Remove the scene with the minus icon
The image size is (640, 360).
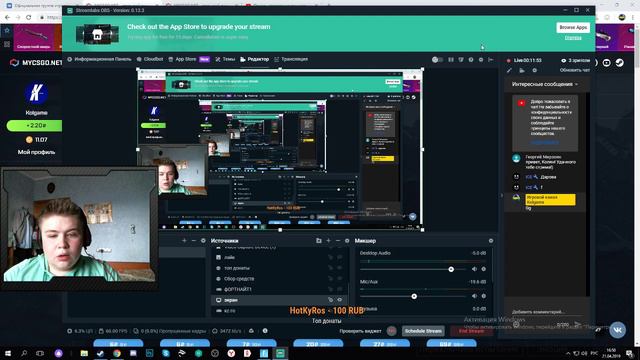coord(194,241)
